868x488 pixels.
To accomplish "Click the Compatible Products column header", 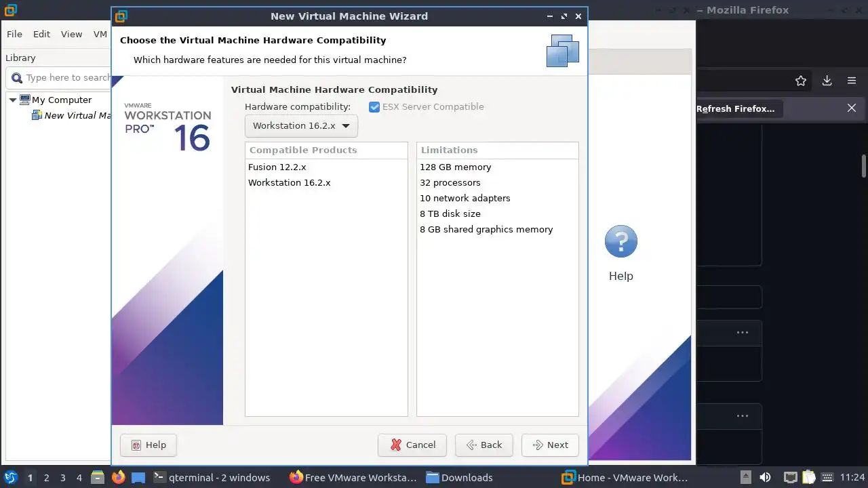I will click(x=326, y=150).
